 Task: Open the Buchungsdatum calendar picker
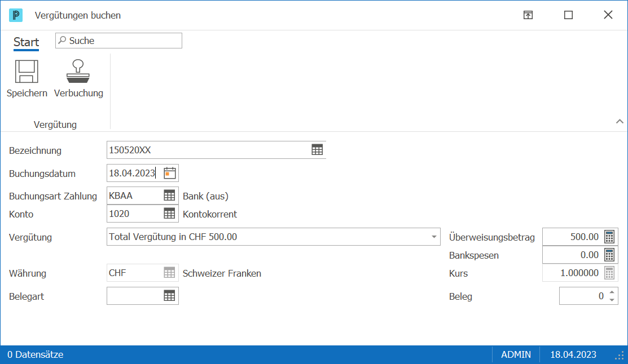pyautogui.click(x=170, y=173)
